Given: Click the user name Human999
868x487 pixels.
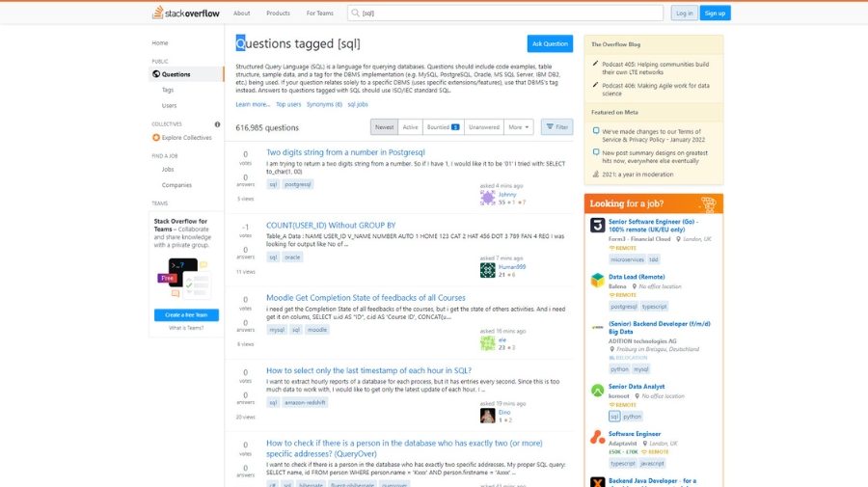Looking at the screenshot, I should click(512, 267).
